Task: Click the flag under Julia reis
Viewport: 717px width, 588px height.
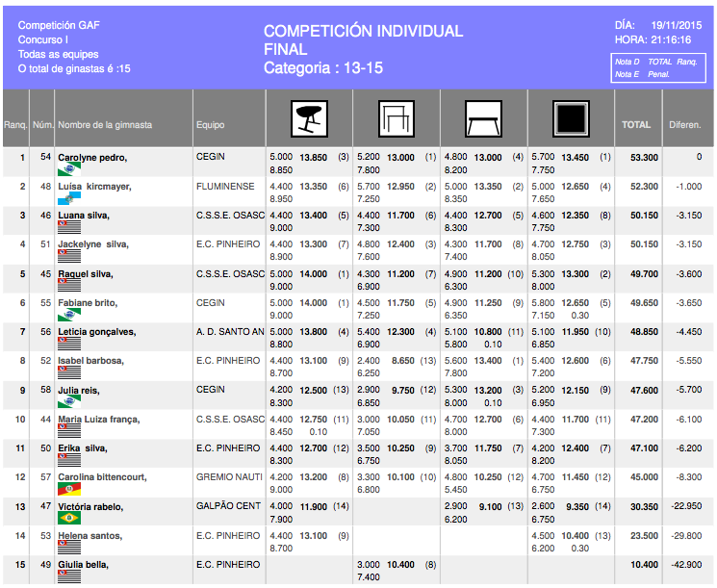Action: pyautogui.click(x=69, y=402)
